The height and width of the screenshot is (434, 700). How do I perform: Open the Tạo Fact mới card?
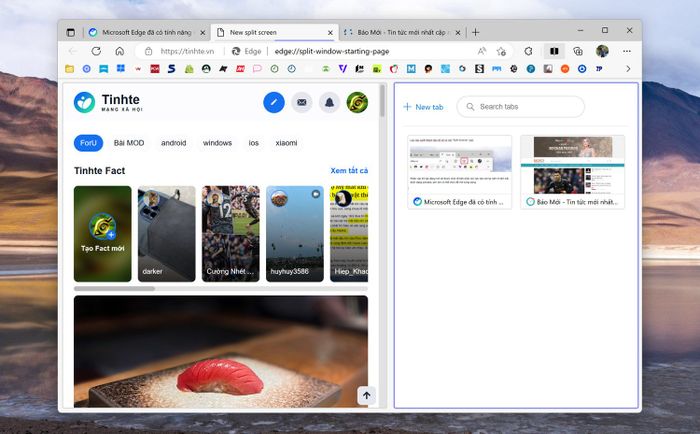pyautogui.click(x=103, y=234)
